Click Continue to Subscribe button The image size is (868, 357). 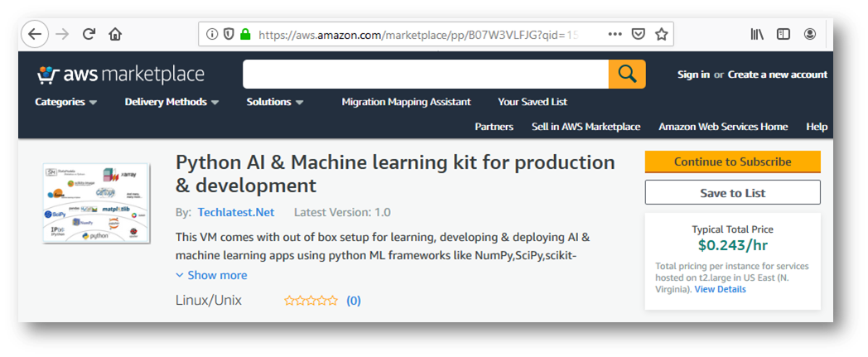(x=732, y=162)
